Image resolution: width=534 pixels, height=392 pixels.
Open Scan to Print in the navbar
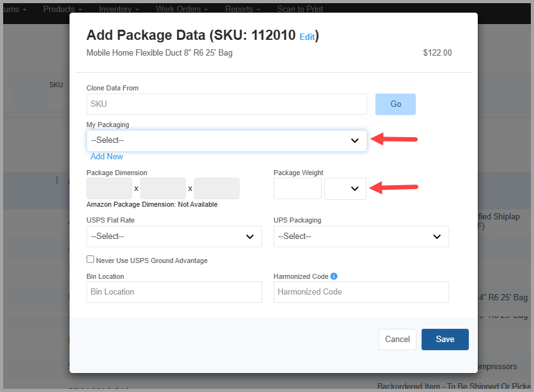click(300, 9)
